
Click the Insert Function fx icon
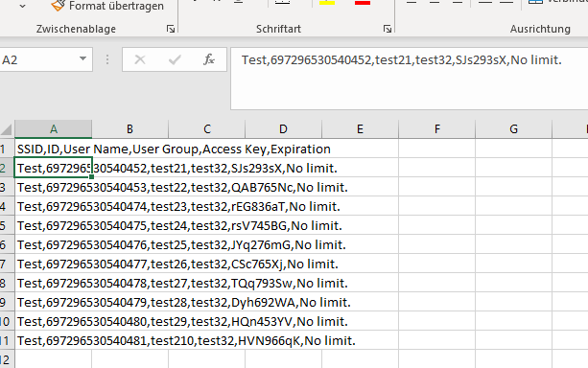click(x=209, y=59)
